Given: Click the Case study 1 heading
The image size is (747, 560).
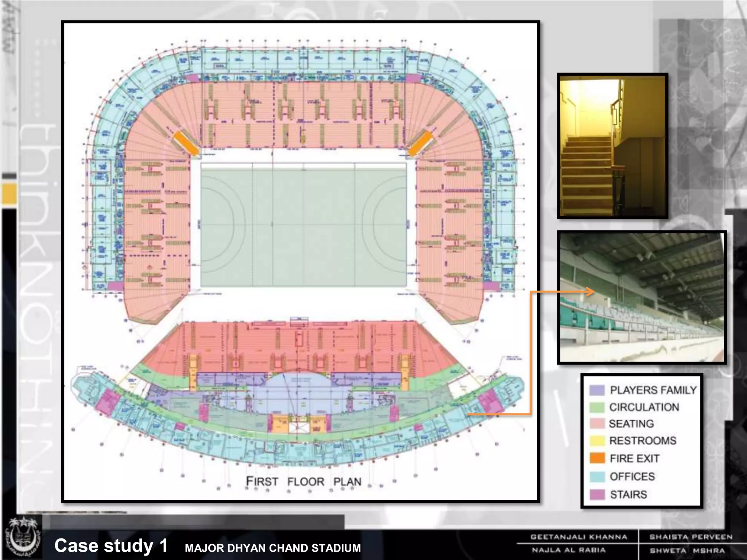Looking at the screenshot, I should tap(111, 546).
